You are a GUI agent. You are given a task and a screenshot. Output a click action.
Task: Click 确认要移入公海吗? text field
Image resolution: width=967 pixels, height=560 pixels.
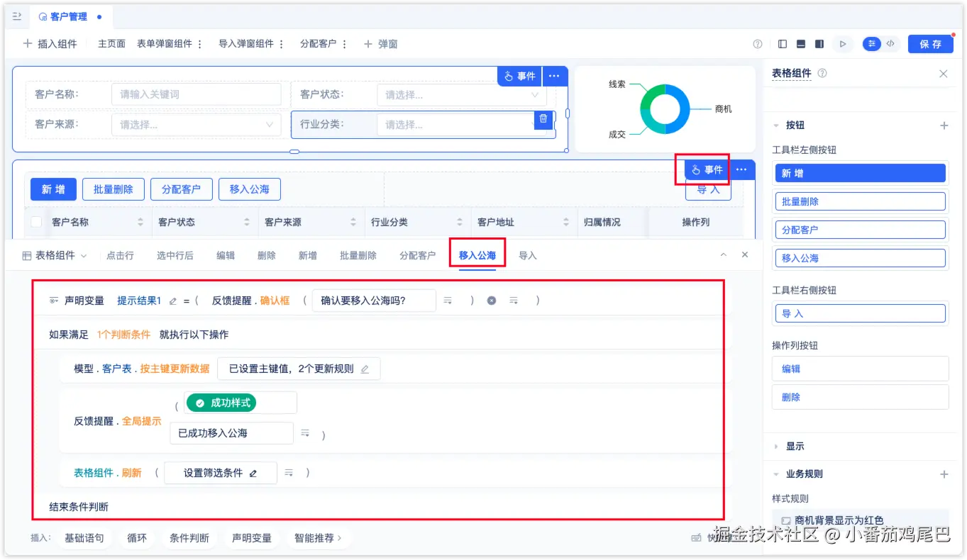pos(374,301)
